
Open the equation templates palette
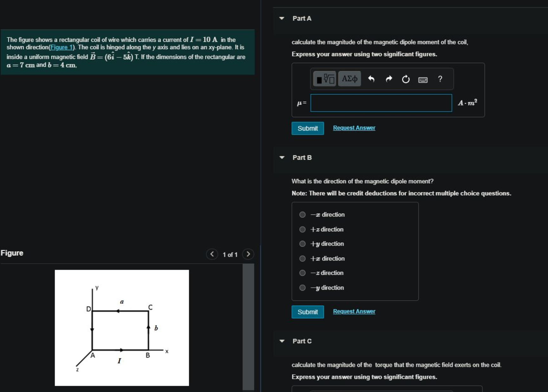point(325,79)
